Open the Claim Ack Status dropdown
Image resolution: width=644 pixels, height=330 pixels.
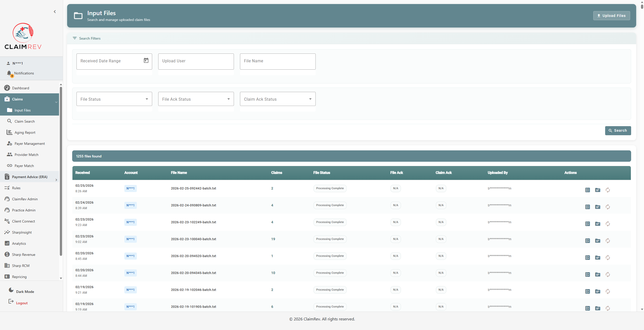[278, 99]
